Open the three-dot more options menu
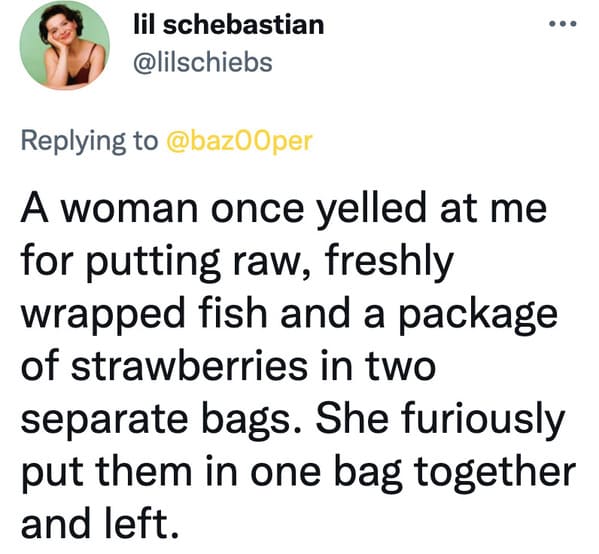 click(562, 24)
